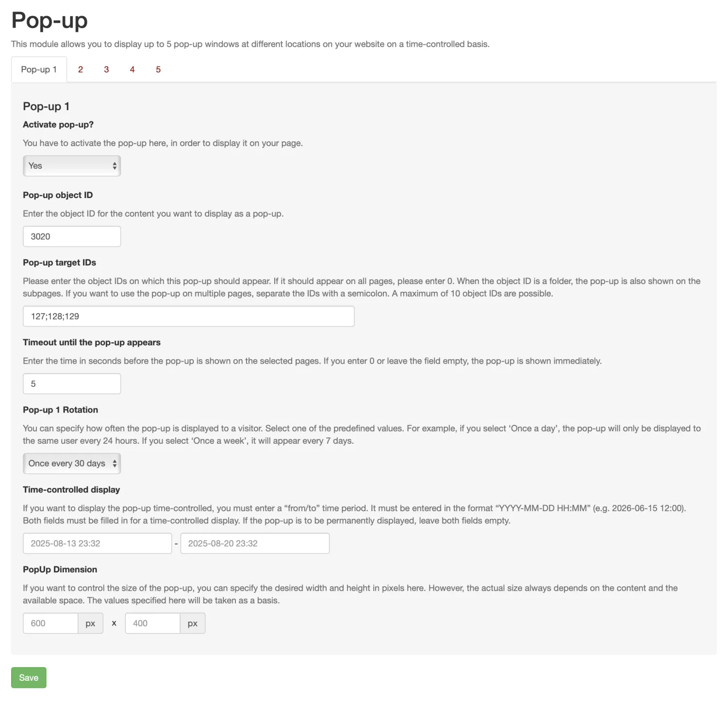Screen dimensions: 728x703
Task: Click the Pop-up object ID field with 3020
Action: [x=72, y=236]
